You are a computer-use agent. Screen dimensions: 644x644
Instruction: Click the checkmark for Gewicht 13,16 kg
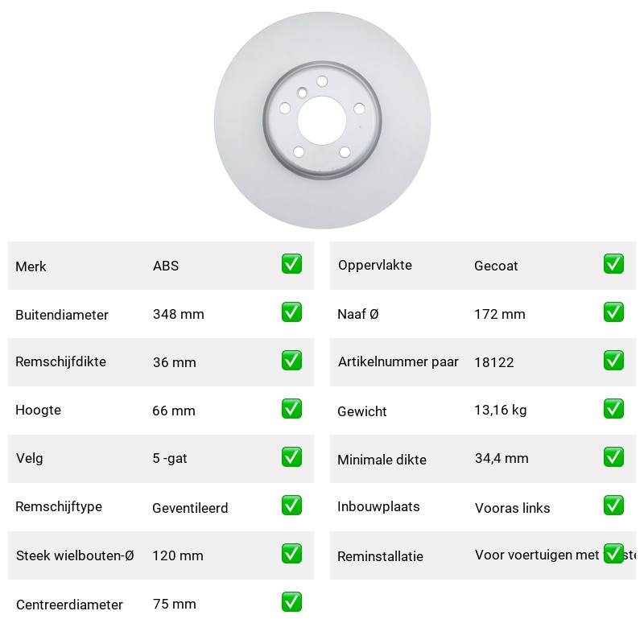[613, 409]
